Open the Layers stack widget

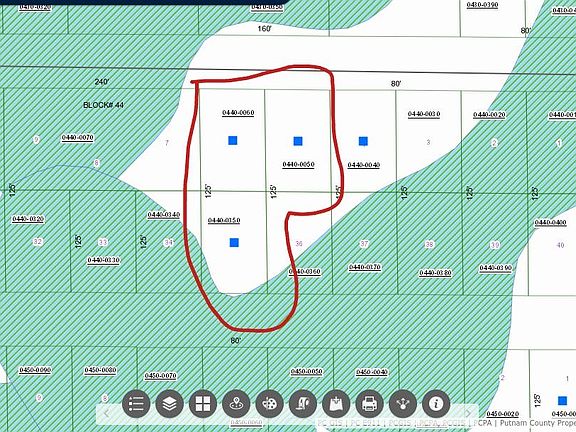coord(169,404)
